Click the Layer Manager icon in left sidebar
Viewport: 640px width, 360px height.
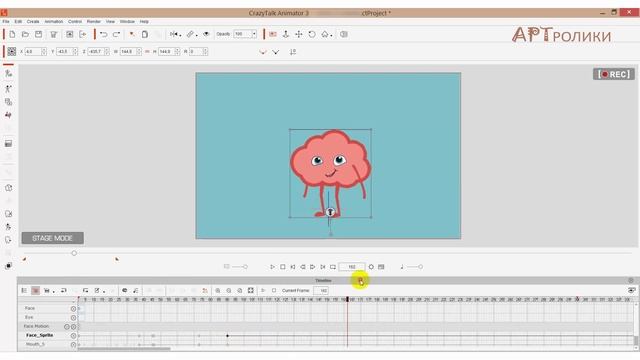pyautogui.click(x=8, y=266)
